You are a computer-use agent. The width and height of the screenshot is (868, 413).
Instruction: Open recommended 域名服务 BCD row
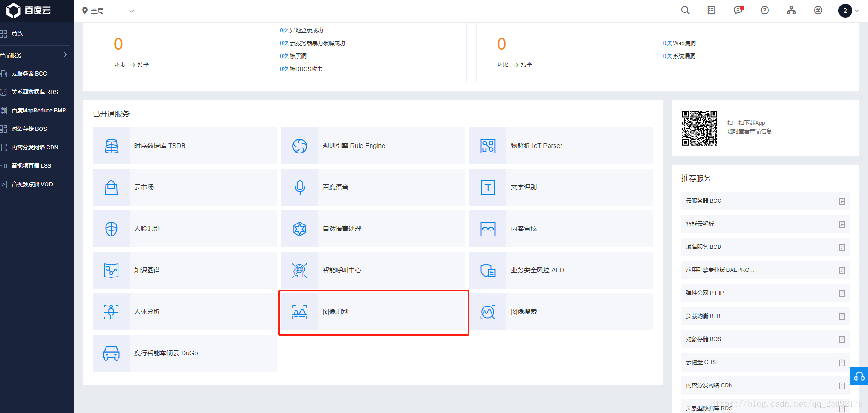coord(766,247)
